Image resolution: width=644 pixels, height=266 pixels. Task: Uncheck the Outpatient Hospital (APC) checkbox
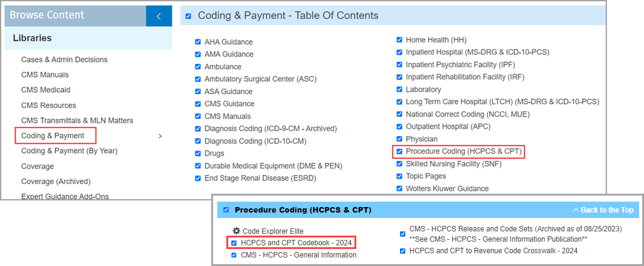click(x=399, y=127)
